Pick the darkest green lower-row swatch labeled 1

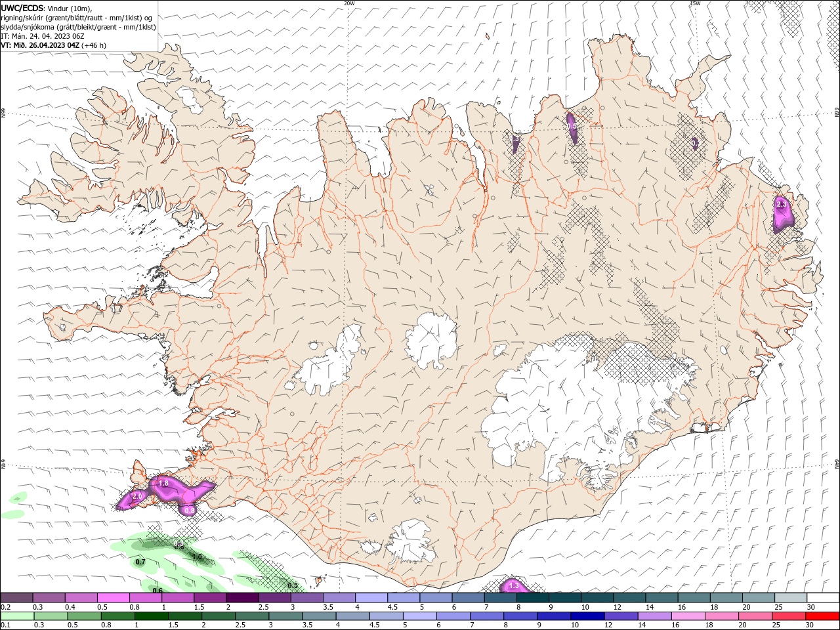[x=150, y=616]
